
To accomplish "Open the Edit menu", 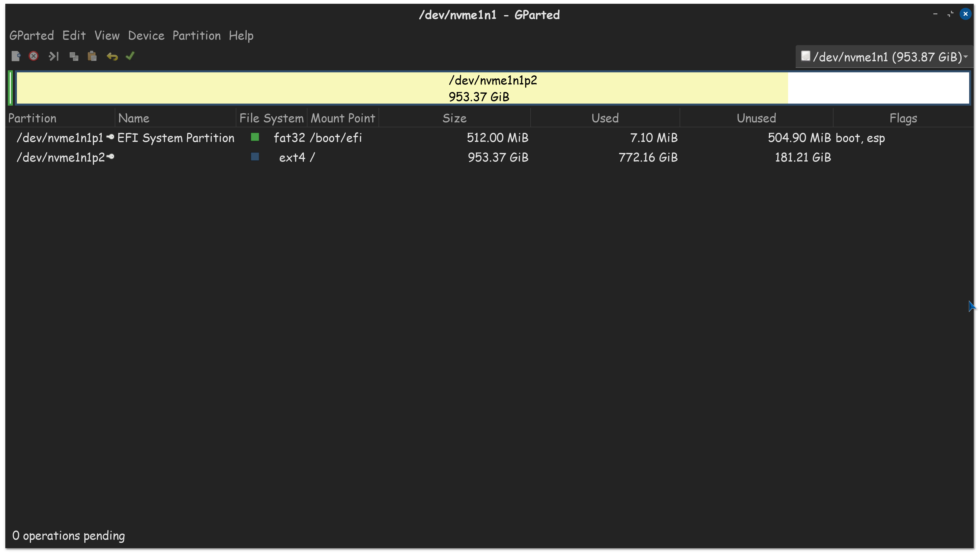I will (74, 36).
